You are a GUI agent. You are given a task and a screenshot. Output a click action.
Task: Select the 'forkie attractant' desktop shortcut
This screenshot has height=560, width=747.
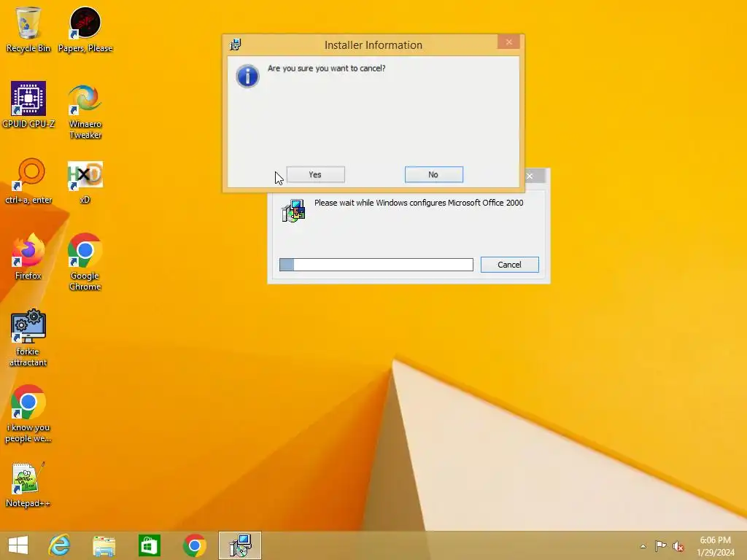pos(28,338)
